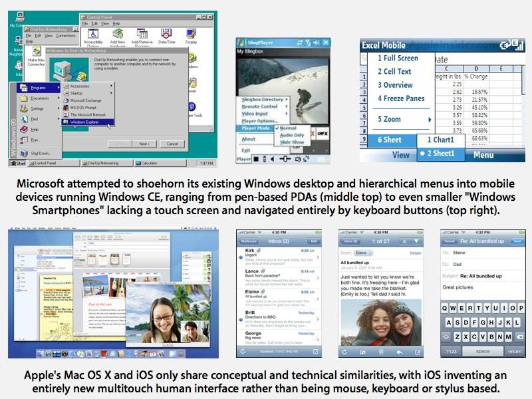Launch Windows Explorer from Programs menu
This screenshot has width=532, height=399.
click(x=88, y=122)
